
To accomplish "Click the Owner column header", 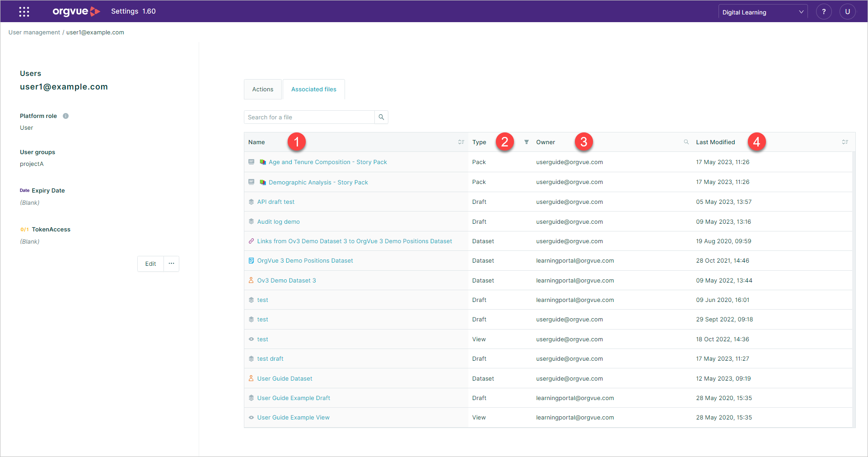I will 546,142.
